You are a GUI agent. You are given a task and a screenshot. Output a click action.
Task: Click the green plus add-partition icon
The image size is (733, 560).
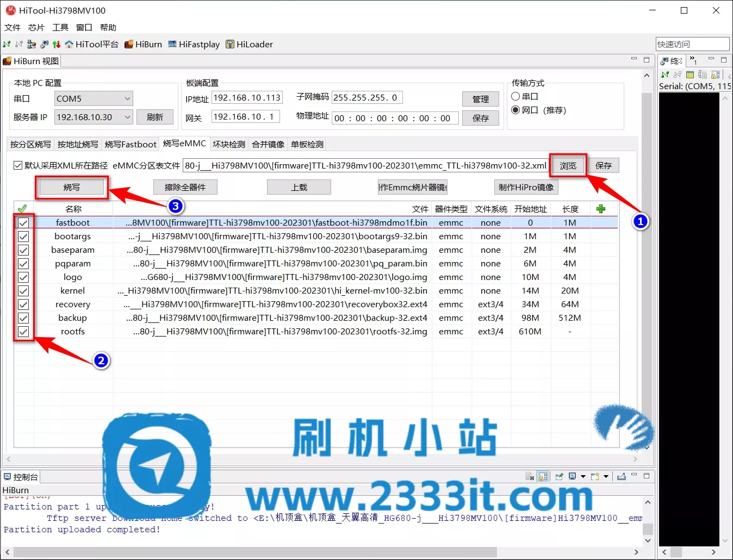point(601,209)
